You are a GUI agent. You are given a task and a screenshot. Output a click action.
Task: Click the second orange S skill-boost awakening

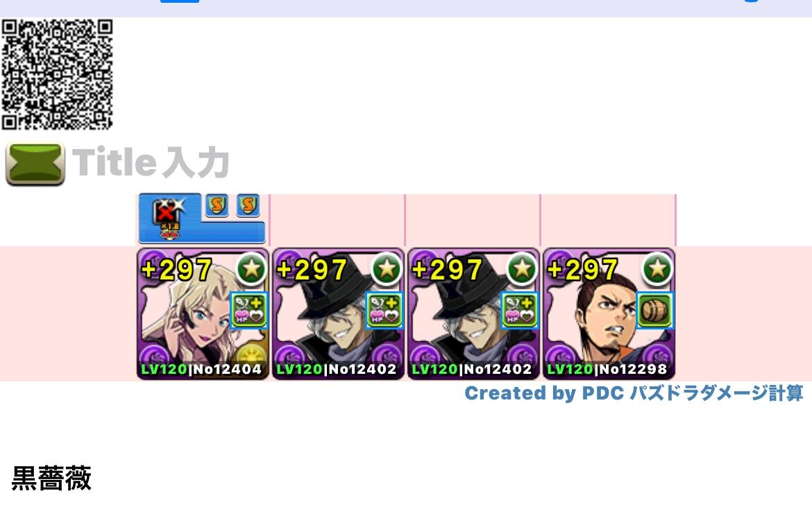pyautogui.click(x=248, y=205)
